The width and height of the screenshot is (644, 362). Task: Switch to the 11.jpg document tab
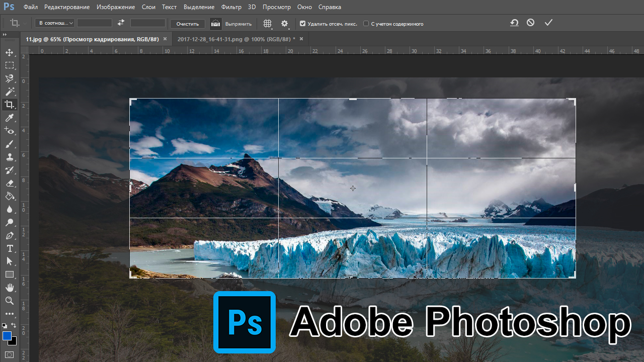(x=92, y=39)
